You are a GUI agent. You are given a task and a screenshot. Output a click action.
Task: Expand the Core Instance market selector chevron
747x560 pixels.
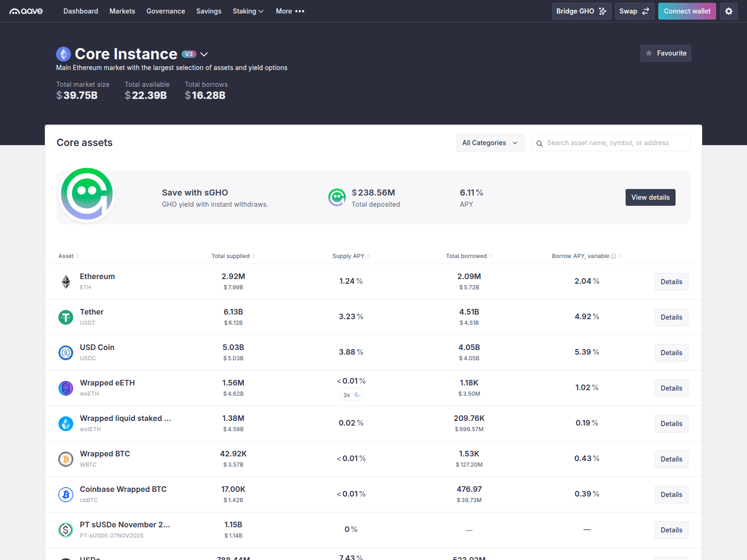click(204, 54)
